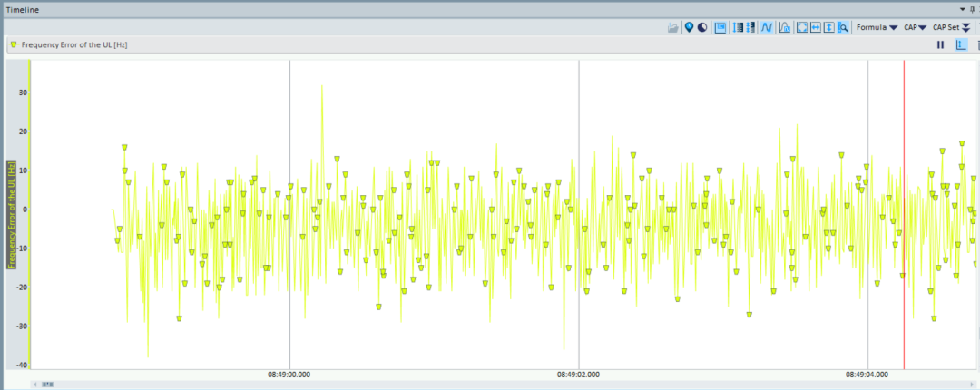Click the map pin marker icon

[x=689, y=27]
